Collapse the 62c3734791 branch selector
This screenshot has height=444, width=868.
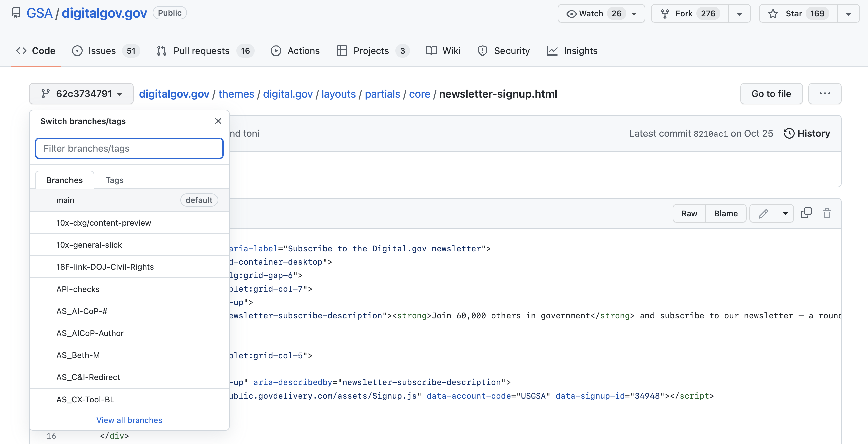coord(81,94)
